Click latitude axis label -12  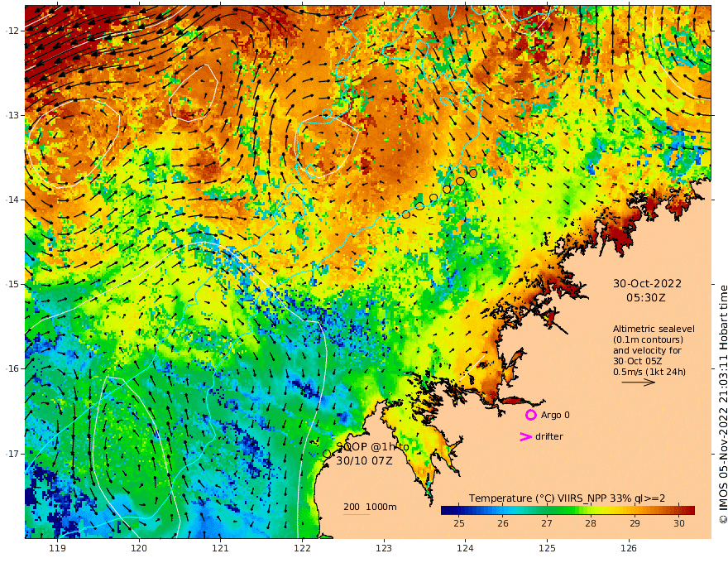tap(12, 31)
